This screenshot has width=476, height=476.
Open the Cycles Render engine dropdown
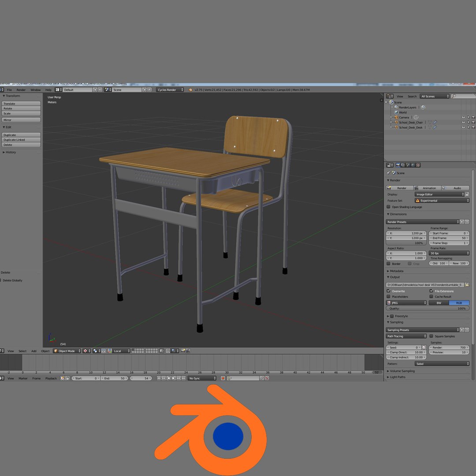[x=170, y=90]
